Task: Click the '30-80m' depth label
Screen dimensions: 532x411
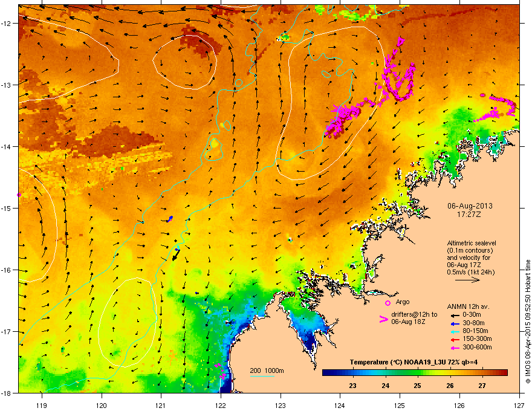Action: (x=473, y=323)
